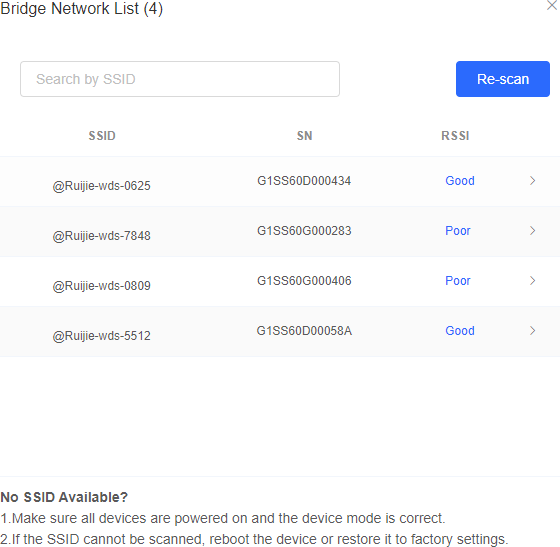The width and height of the screenshot is (560, 547).
Task: Click serial number G1SS60G000406
Action: [304, 281]
